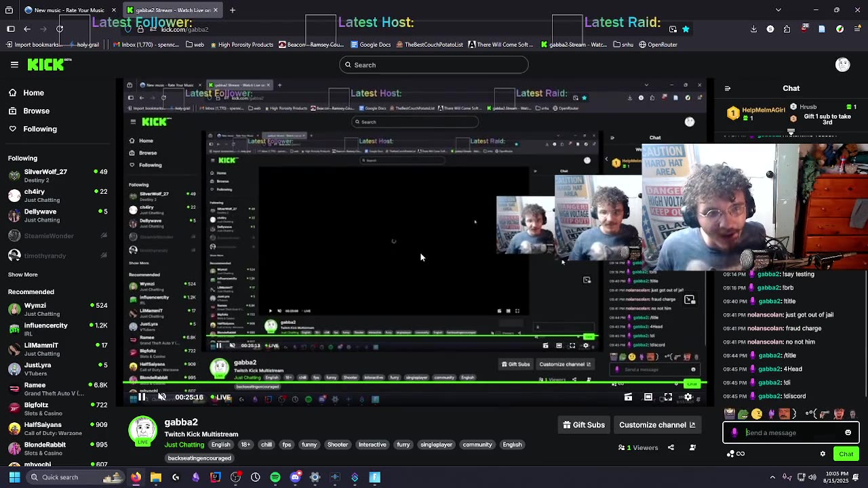Focus the Send a message field
This screenshot has width=868, height=488.
[x=791, y=432]
